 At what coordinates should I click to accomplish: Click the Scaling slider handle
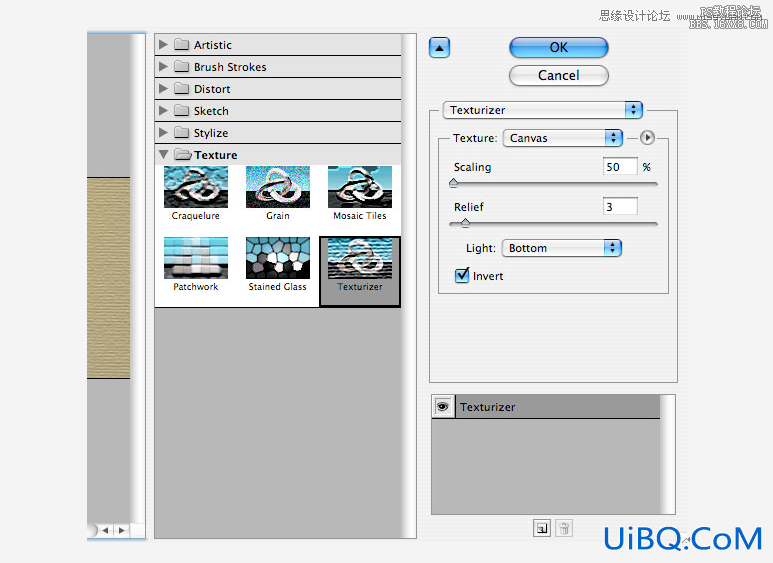tap(454, 183)
